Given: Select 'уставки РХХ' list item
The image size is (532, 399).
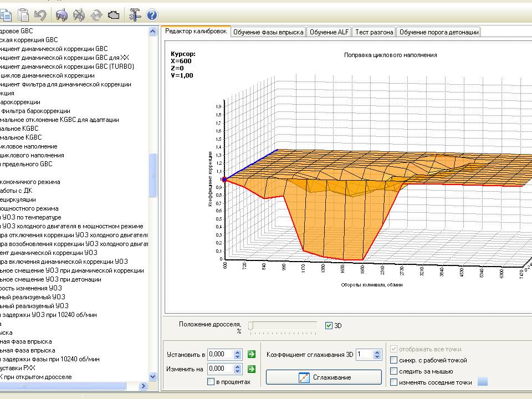Looking at the screenshot, I should (18, 368).
